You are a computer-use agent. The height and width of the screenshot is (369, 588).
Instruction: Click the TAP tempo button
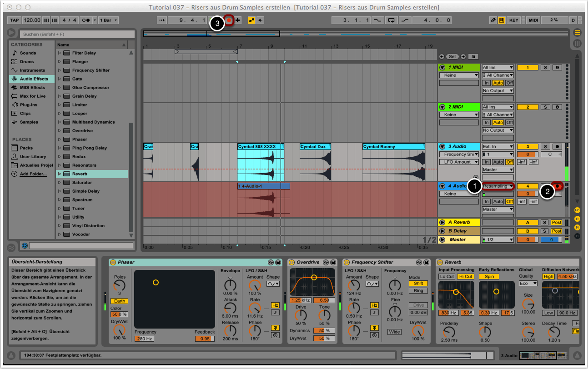(15, 20)
